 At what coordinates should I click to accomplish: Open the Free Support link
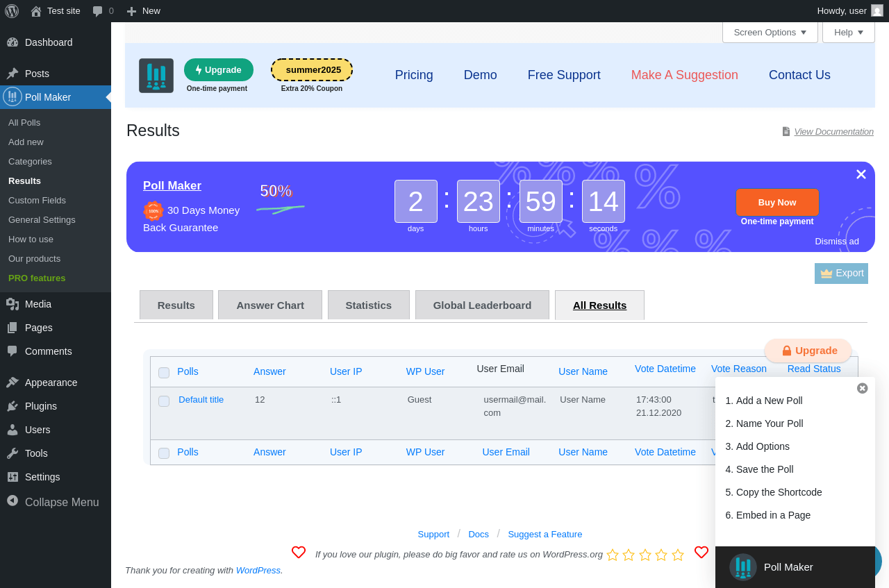point(564,75)
